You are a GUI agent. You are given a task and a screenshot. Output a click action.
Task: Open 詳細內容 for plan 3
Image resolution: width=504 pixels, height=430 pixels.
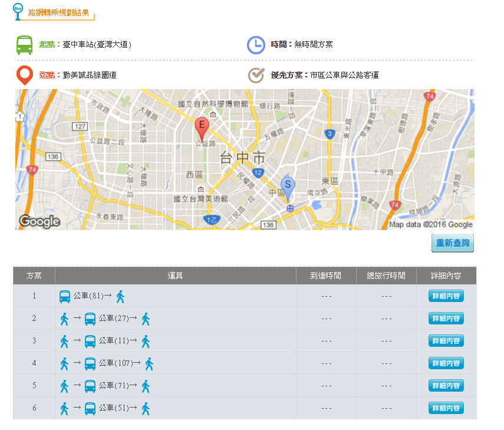446,341
